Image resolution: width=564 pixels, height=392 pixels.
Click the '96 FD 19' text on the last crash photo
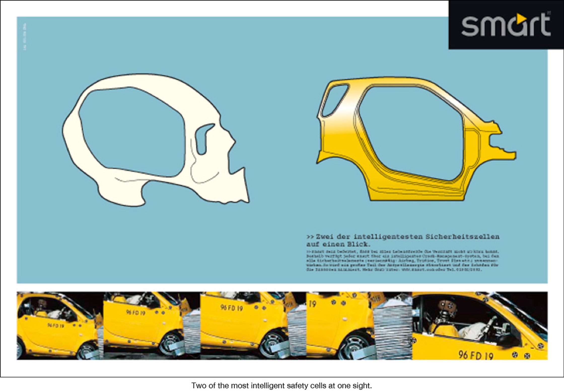[x=476, y=355]
